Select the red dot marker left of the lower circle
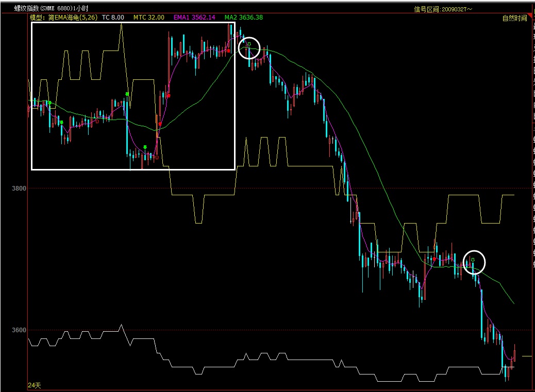 tap(434, 259)
